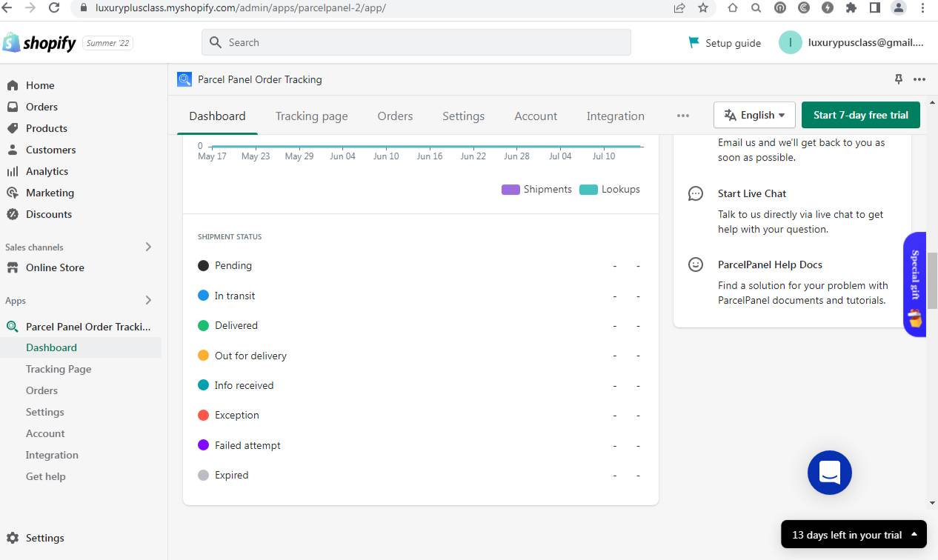
Task: Focus the Shopify search field
Action: pos(416,42)
